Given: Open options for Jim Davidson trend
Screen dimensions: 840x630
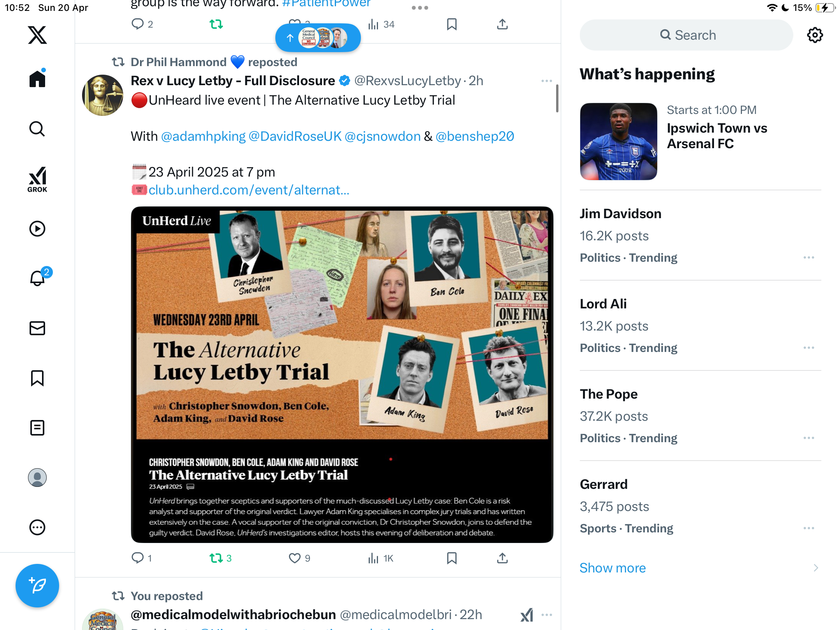Looking at the screenshot, I should pyautogui.click(x=808, y=257).
